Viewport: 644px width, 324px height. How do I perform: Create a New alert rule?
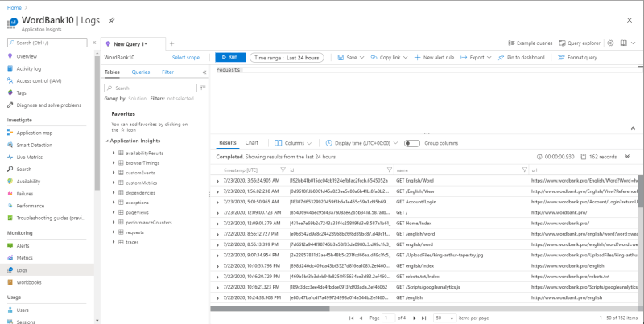coord(434,58)
